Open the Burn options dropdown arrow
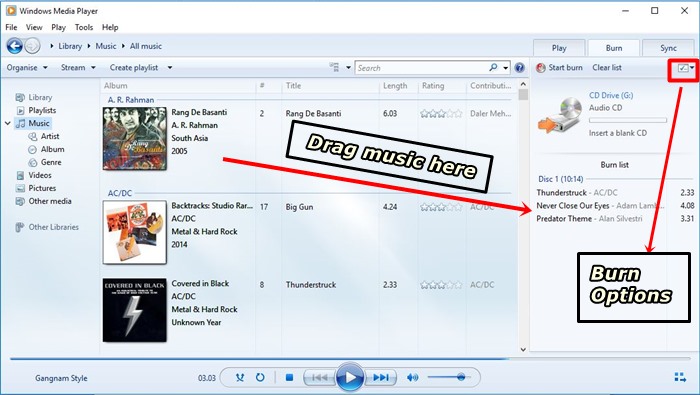Viewport: 700px width, 395px height. pyautogui.click(x=692, y=68)
